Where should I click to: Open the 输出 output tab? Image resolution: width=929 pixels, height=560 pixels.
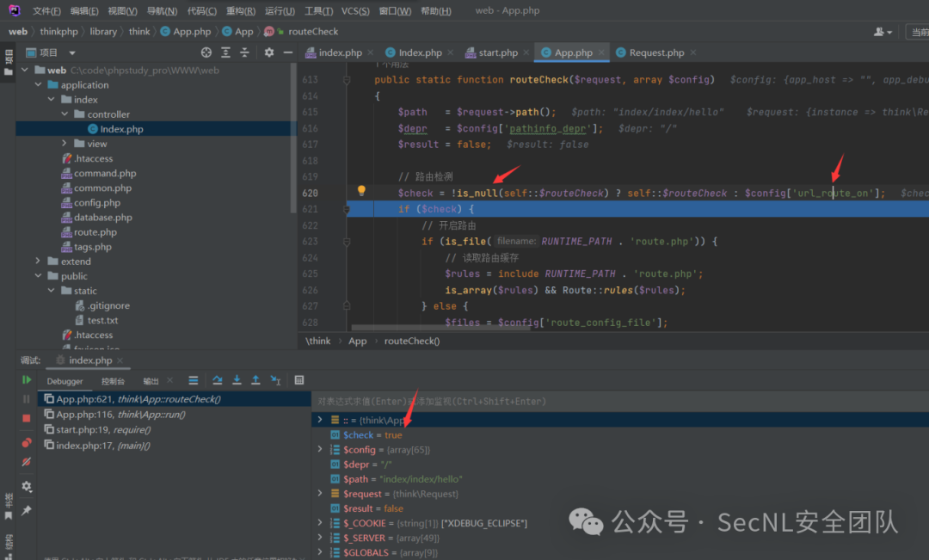151,381
